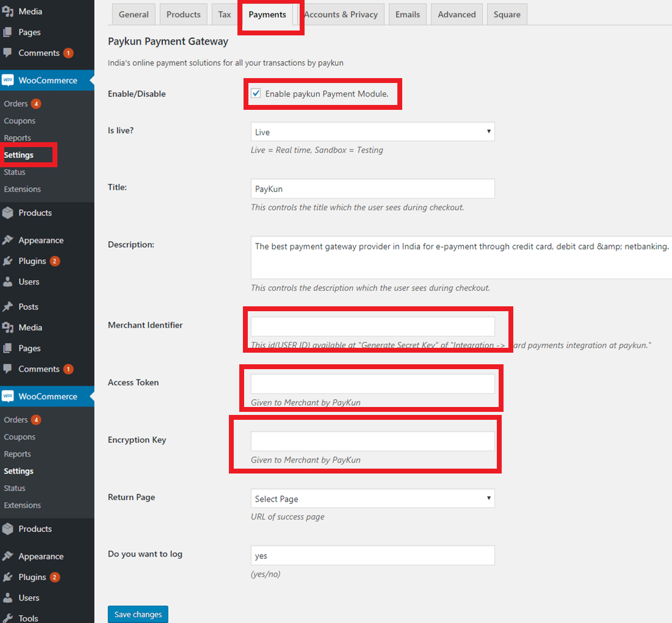The width and height of the screenshot is (672, 623).
Task: Click the Plugins plug icon above Posts
Action: coord(8,261)
